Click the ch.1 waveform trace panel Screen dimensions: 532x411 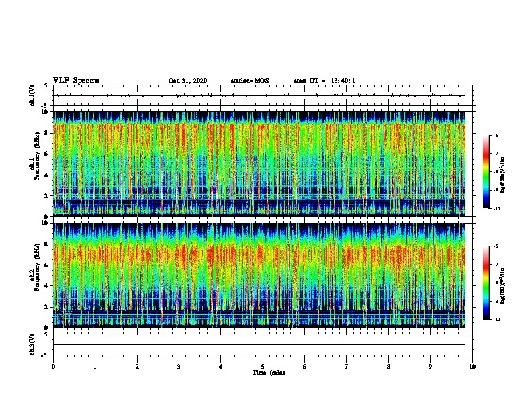[263, 95]
